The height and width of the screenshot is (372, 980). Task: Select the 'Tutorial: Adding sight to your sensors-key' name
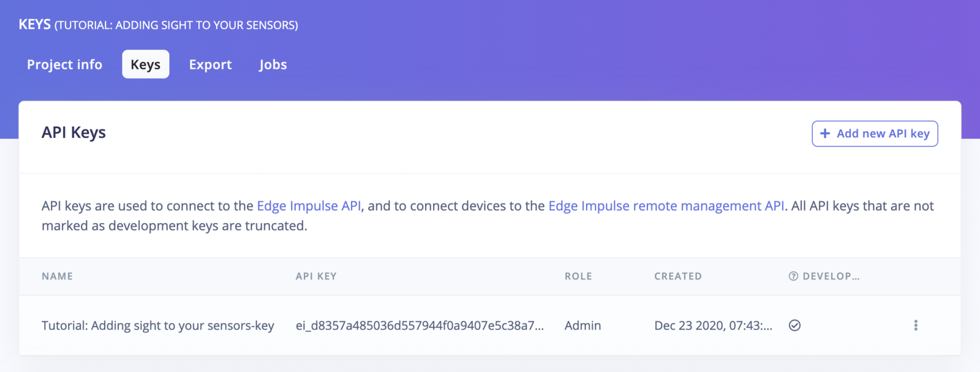click(158, 325)
